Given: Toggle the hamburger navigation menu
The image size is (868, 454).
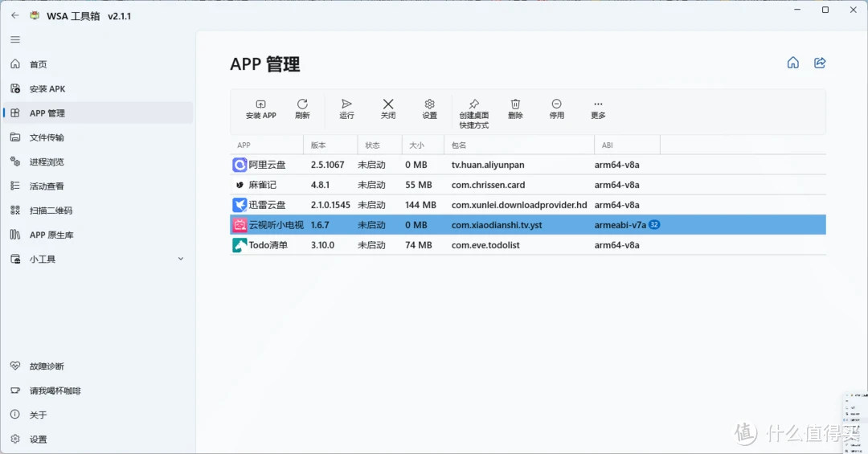Looking at the screenshot, I should 15,40.
